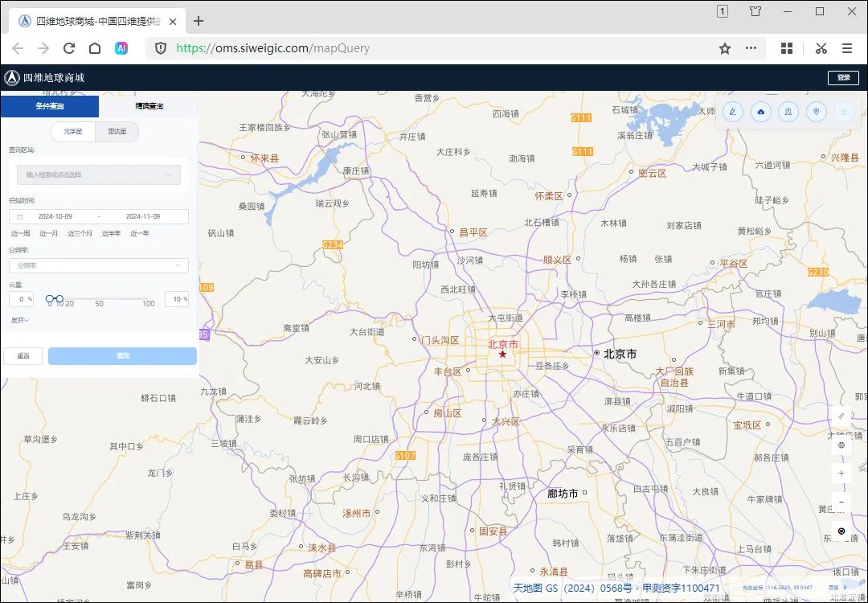
Task: Open the AI assistant icon in the toolbar
Action: tap(121, 48)
